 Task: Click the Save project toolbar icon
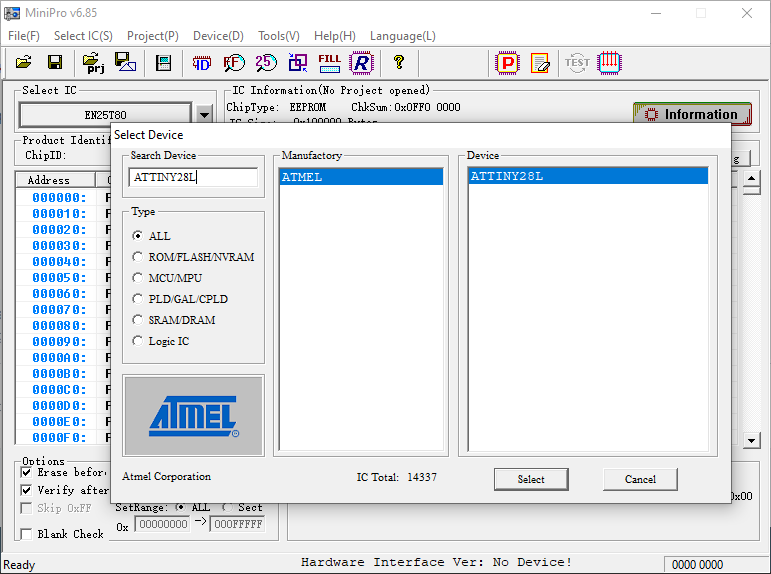pos(125,62)
